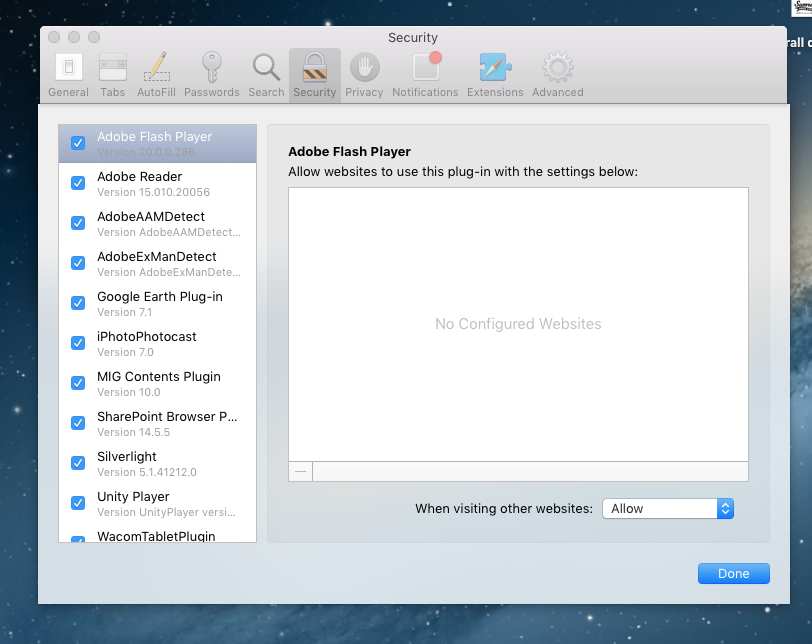This screenshot has height=644, width=812.
Task: Select Silverlight in the plug-in list
Action: pos(157,463)
